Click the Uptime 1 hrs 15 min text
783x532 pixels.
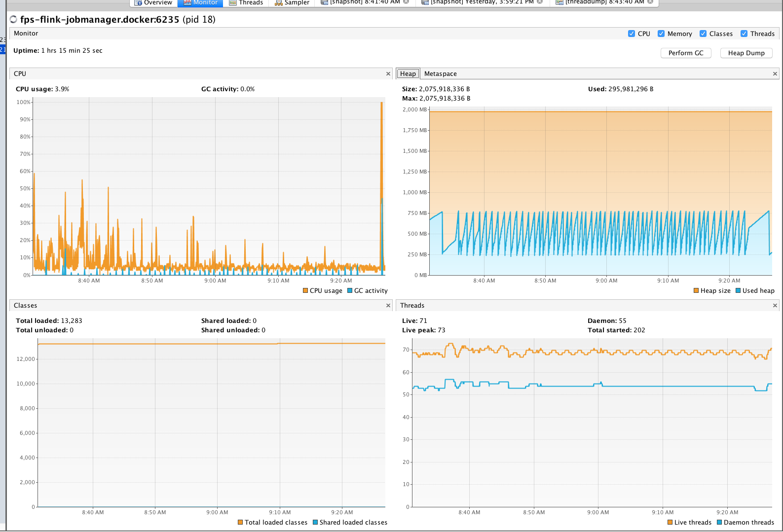58,51
